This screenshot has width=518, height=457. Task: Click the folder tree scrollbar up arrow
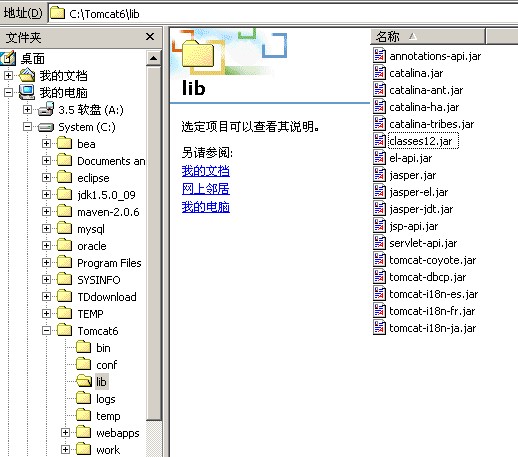(153, 59)
